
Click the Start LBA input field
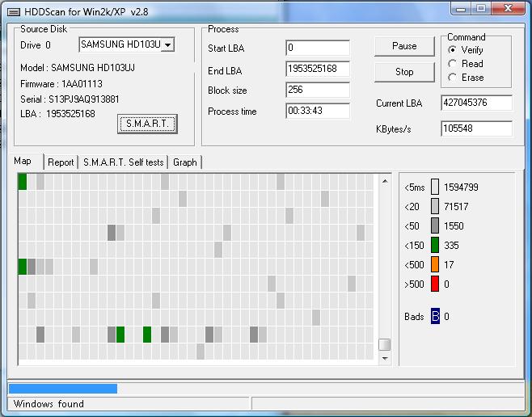[317, 48]
